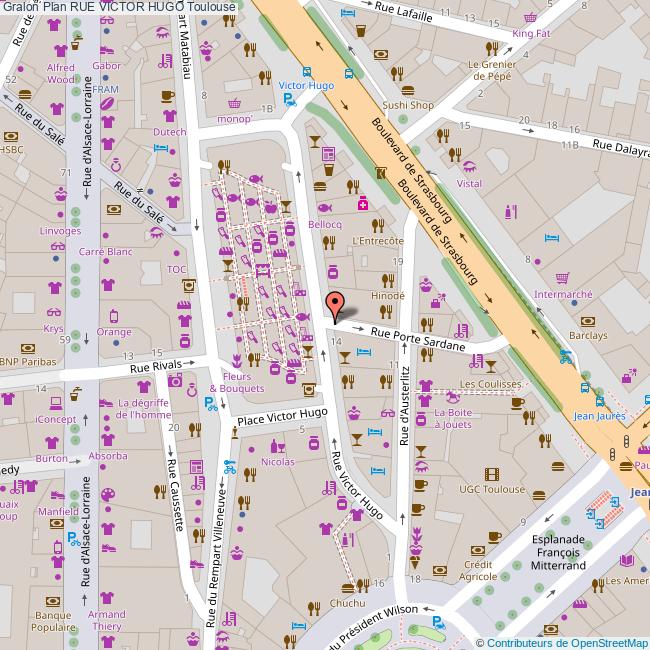The image size is (650, 650).
Task: Select the monop' shopping basket icon
Action: pos(234,103)
